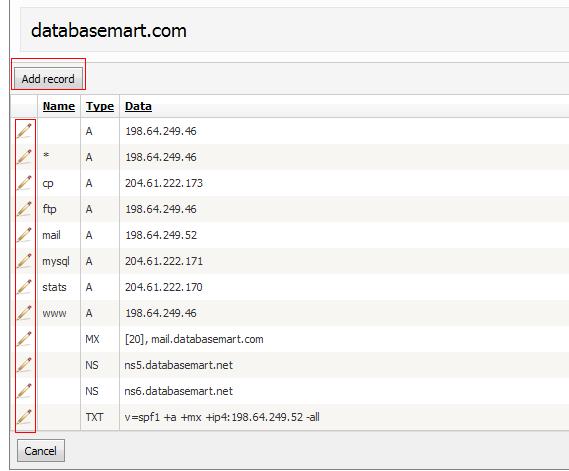Click the MX type cell

pos(92,339)
